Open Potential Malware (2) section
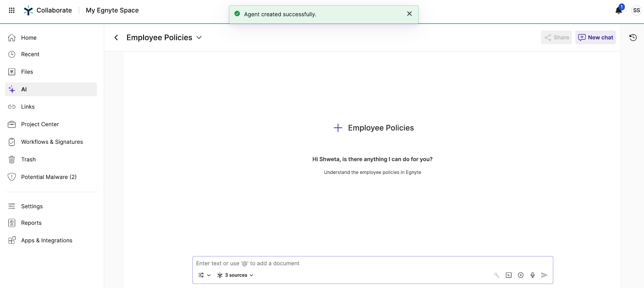The width and height of the screenshot is (644, 288). [48, 177]
